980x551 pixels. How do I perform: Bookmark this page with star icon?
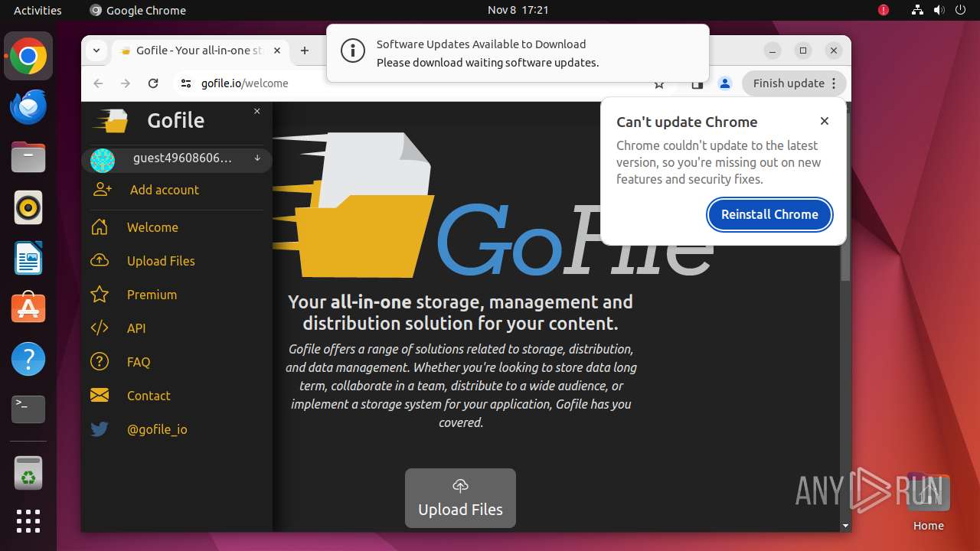point(659,83)
